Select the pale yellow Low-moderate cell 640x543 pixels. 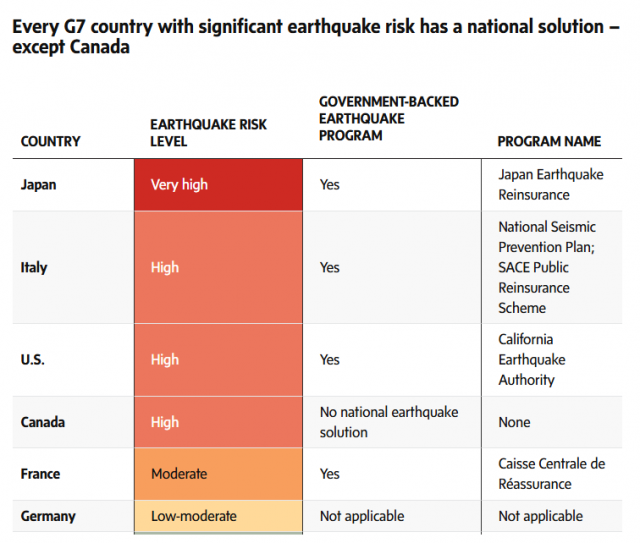pyautogui.click(x=218, y=516)
